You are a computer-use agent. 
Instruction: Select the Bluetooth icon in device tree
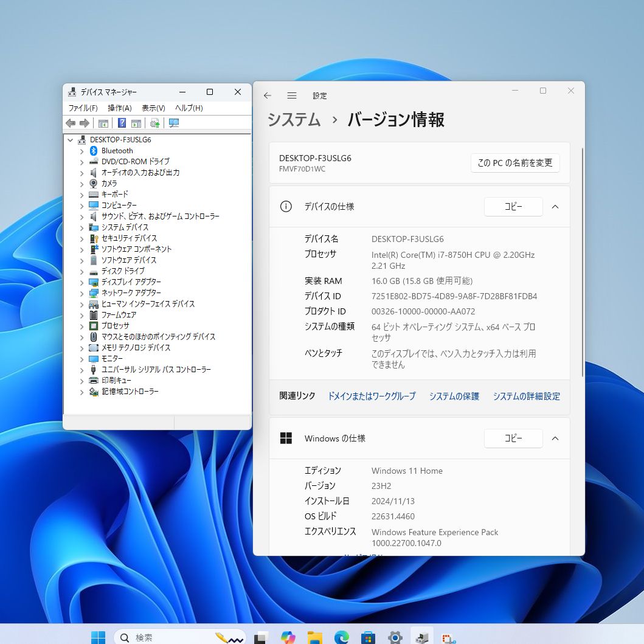point(94,151)
